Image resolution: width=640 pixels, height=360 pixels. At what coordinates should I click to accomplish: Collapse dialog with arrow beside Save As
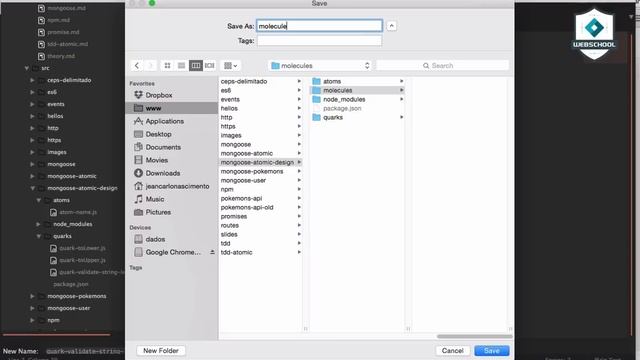coord(391,26)
